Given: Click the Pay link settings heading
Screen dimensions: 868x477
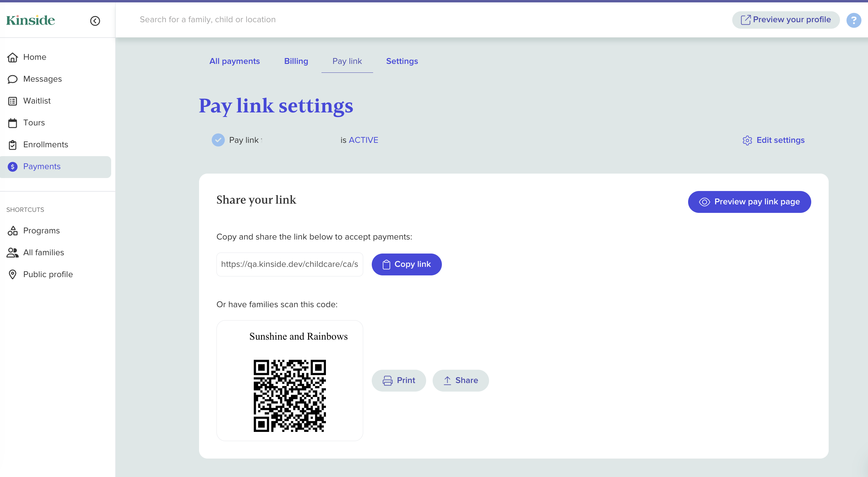Looking at the screenshot, I should click(x=276, y=106).
